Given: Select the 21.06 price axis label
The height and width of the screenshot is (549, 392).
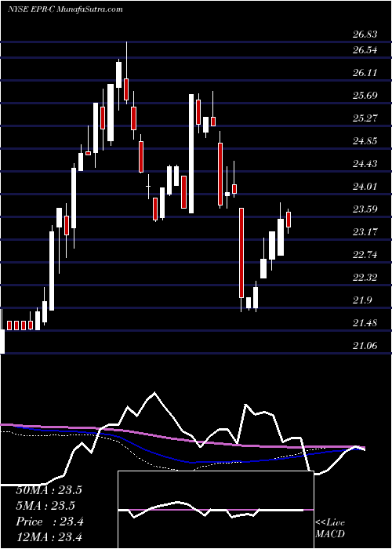Looking at the screenshot, I should tap(365, 346).
